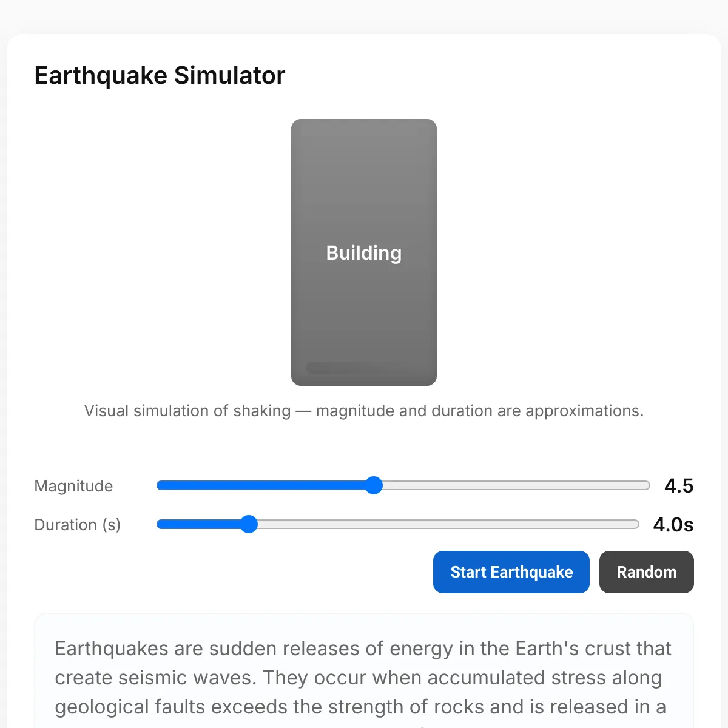Click the visual simulation caption text

pos(364,411)
